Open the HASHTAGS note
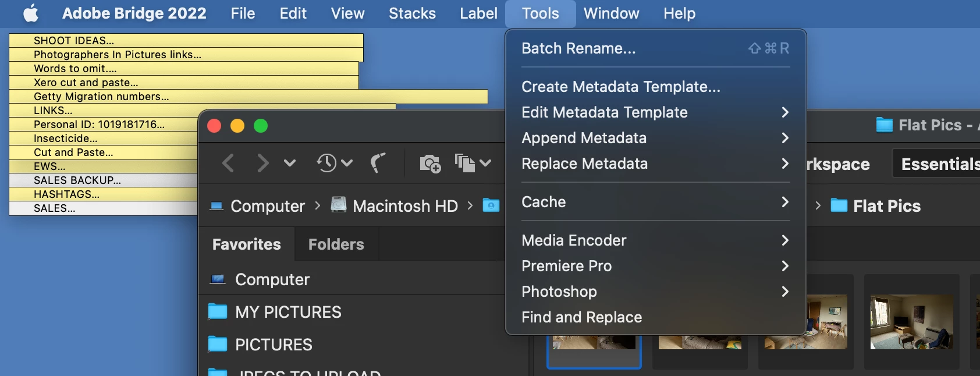The width and height of the screenshot is (980, 376). (104, 194)
